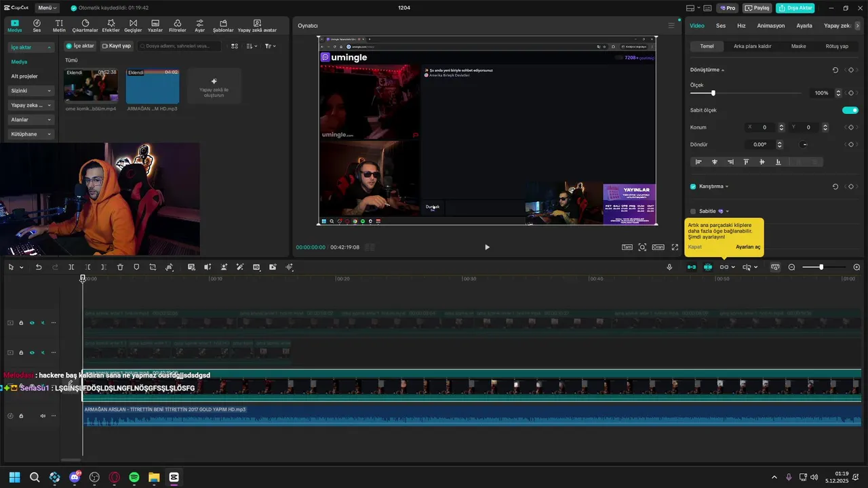Screen dimensions: 868x488
Task: Split the clip at the playhead
Action: 71,267
